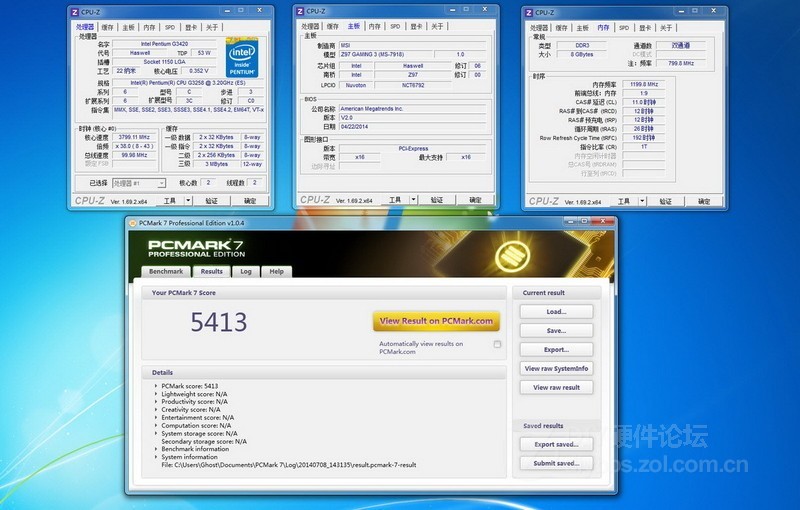
Task: Click 验证 in the processor CPU-Z window
Action: [212, 201]
